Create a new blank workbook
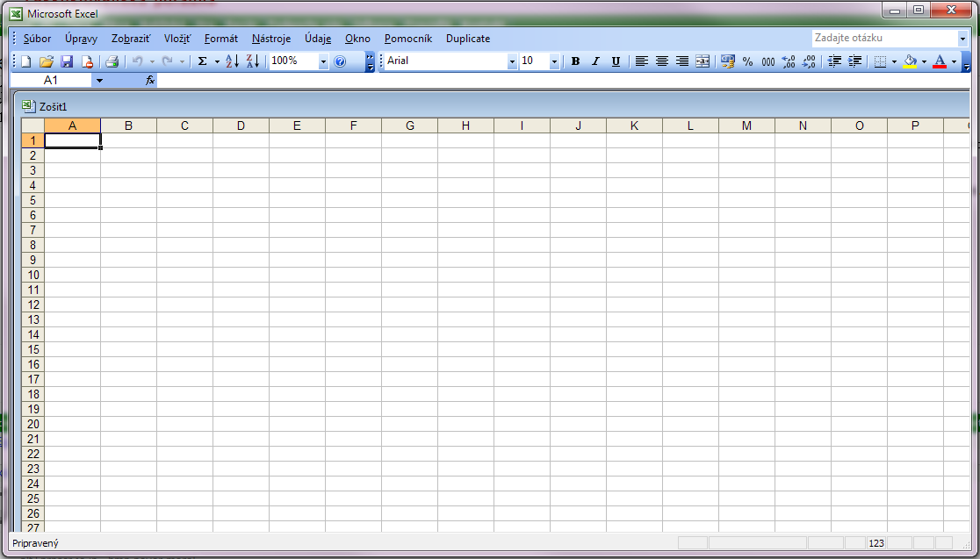The height and width of the screenshot is (559, 980). click(26, 61)
